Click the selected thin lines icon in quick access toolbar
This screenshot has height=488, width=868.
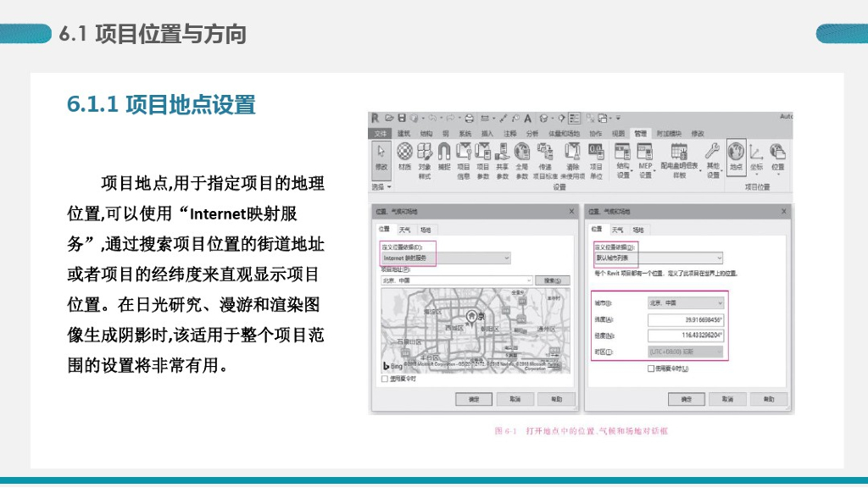coord(575,119)
